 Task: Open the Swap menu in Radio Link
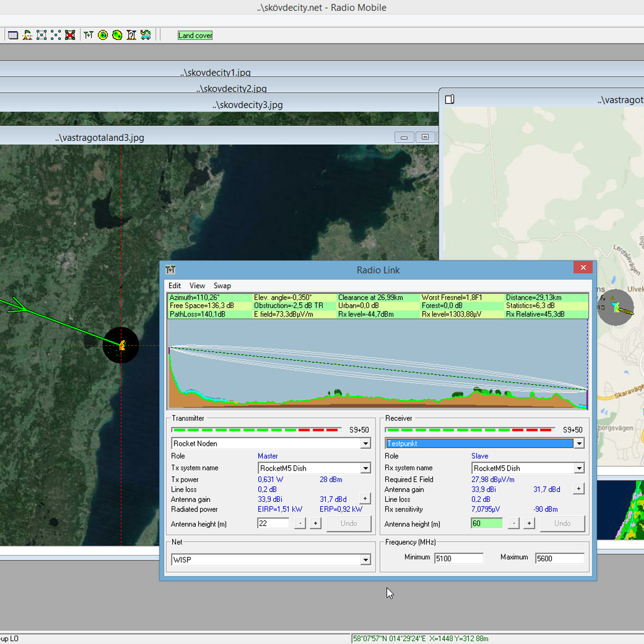click(x=222, y=286)
